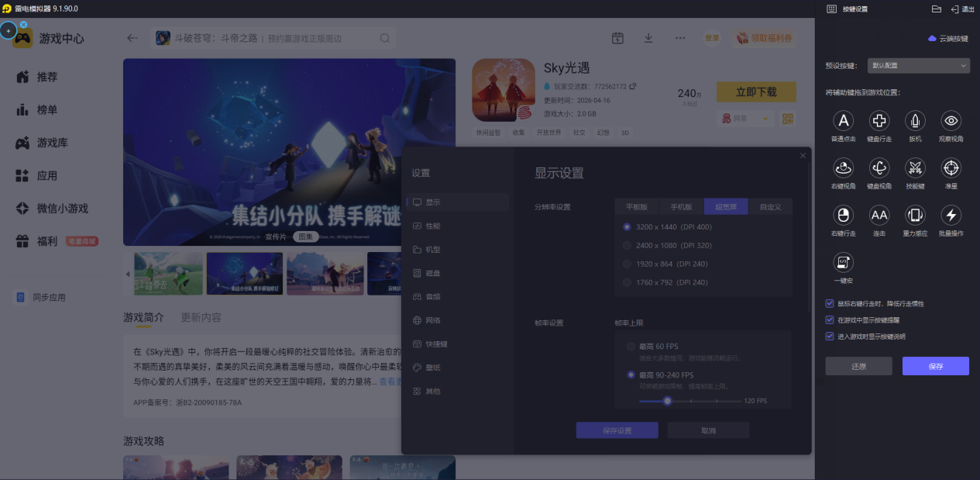Open 游戏库 in game center sidebar
This screenshot has width=980, height=480.
42,143
